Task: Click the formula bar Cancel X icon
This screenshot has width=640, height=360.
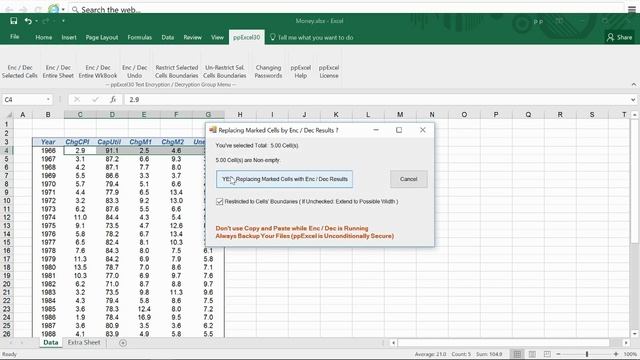Action: coord(77,100)
